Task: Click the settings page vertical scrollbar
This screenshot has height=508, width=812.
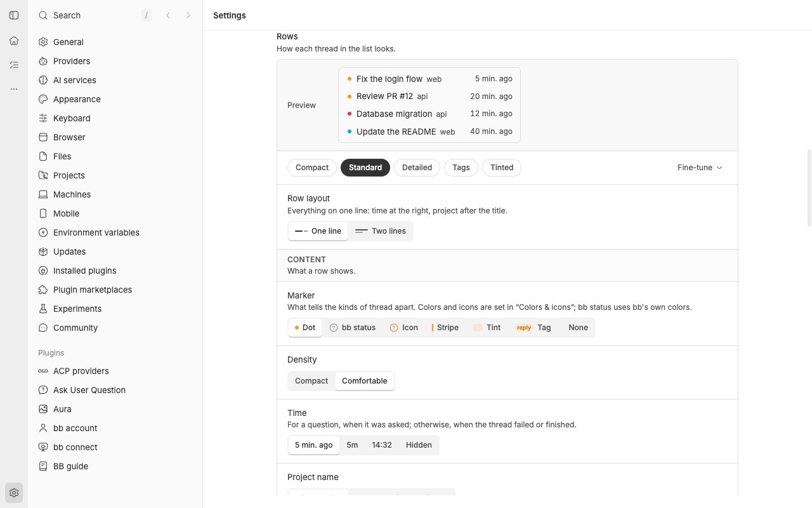Action: point(809,188)
